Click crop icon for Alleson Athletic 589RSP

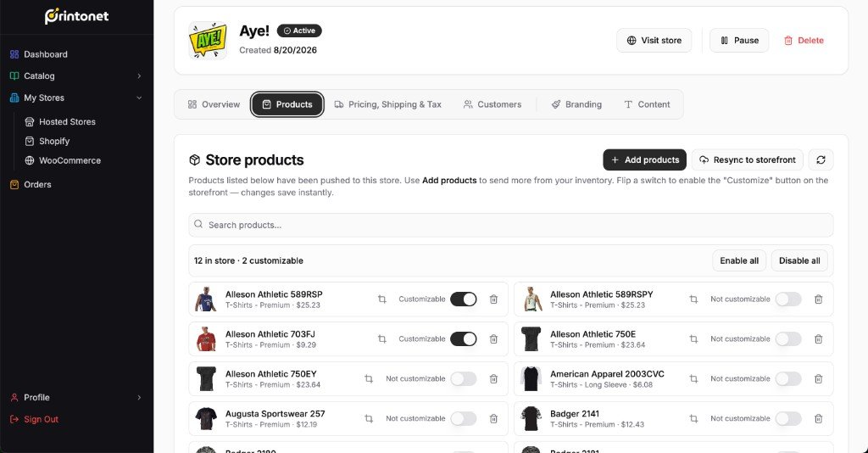coord(382,299)
